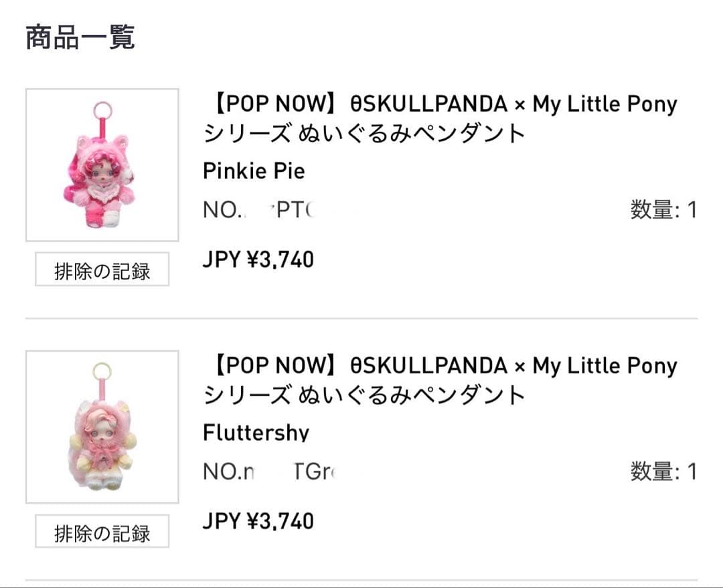723x588 pixels.
Task: Click the Pinkie Pie item NO. code
Action: click(x=261, y=211)
